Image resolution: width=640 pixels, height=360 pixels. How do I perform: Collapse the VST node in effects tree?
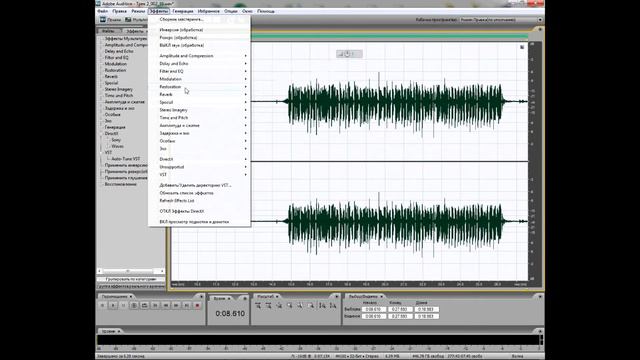click(102, 153)
